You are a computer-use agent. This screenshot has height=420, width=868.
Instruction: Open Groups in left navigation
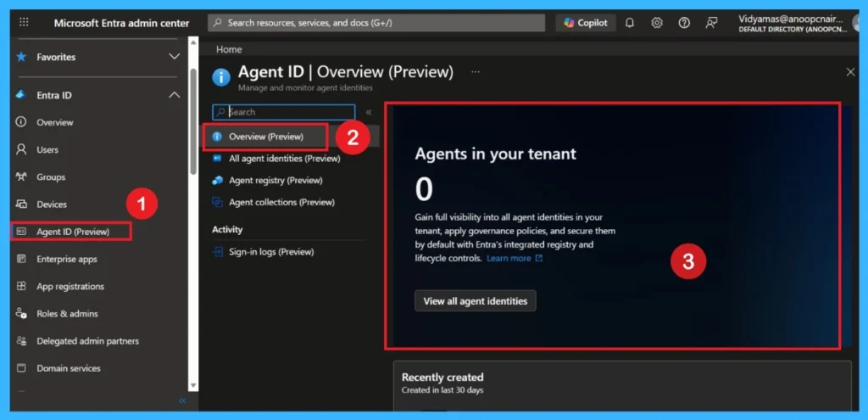point(51,176)
